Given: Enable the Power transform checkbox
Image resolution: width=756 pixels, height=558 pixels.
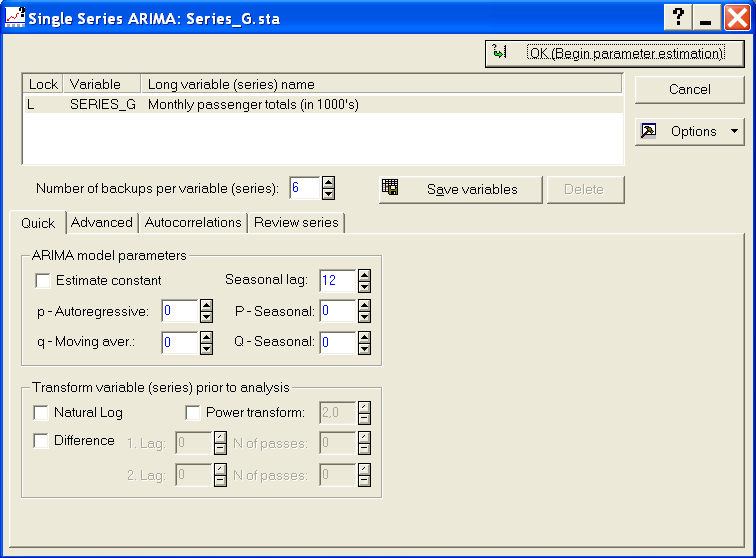Looking at the screenshot, I should pyautogui.click(x=193, y=413).
